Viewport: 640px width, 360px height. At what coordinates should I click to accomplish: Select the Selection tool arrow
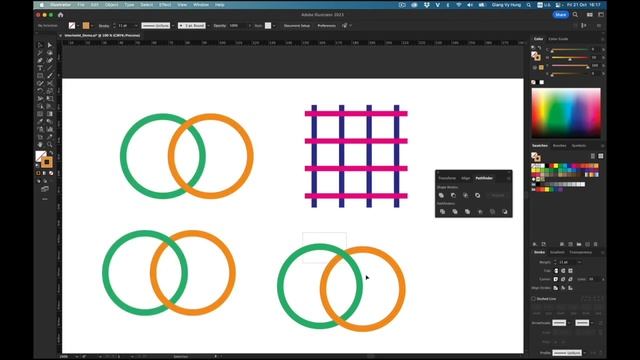40,45
